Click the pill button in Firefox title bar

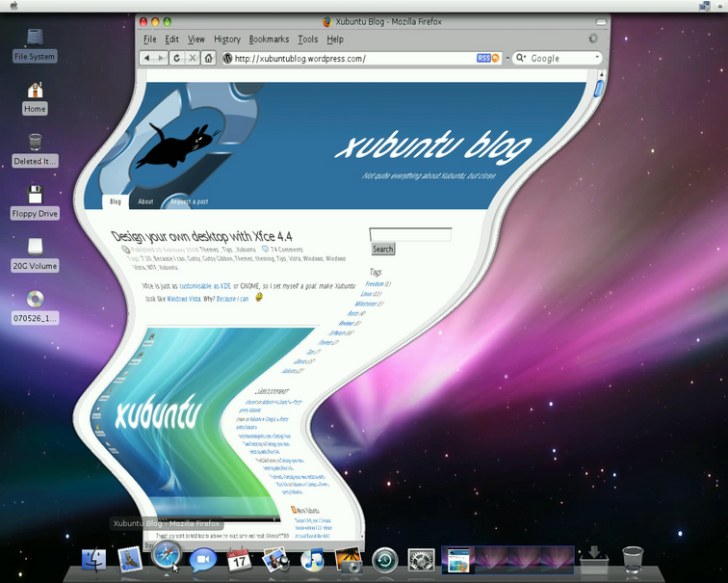click(x=601, y=22)
